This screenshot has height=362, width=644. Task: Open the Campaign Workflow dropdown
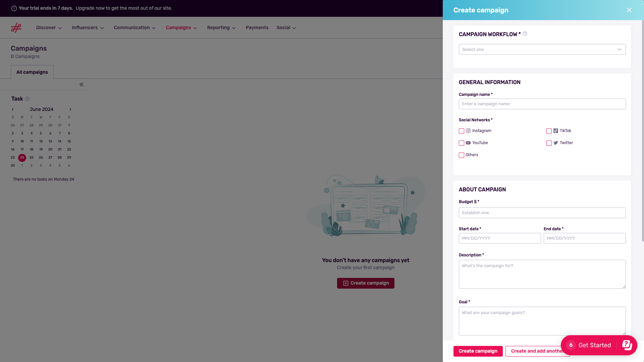542,50
